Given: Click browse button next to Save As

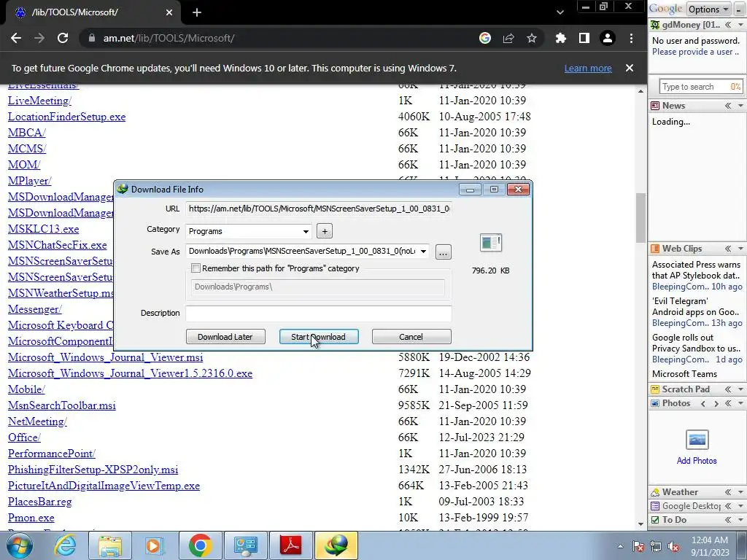Looking at the screenshot, I should pyautogui.click(x=443, y=252).
